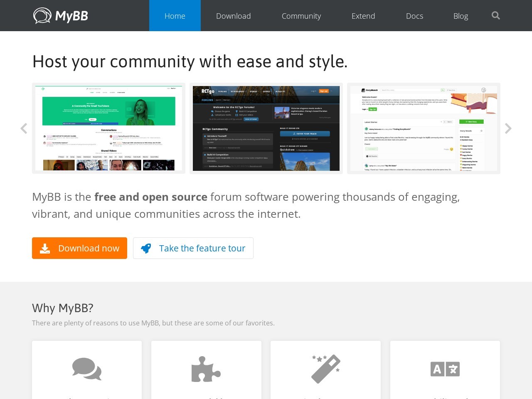Click the translation language icon

(445, 369)
